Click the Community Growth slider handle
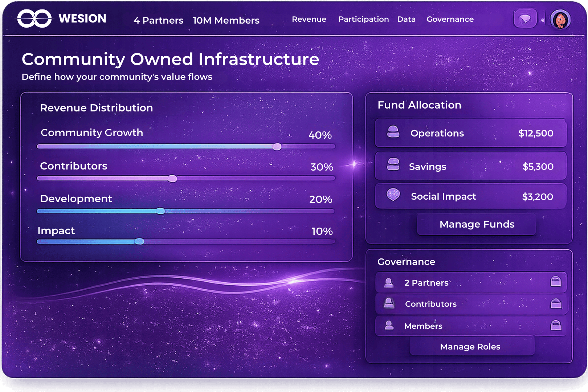 click(x=277, y=146)
